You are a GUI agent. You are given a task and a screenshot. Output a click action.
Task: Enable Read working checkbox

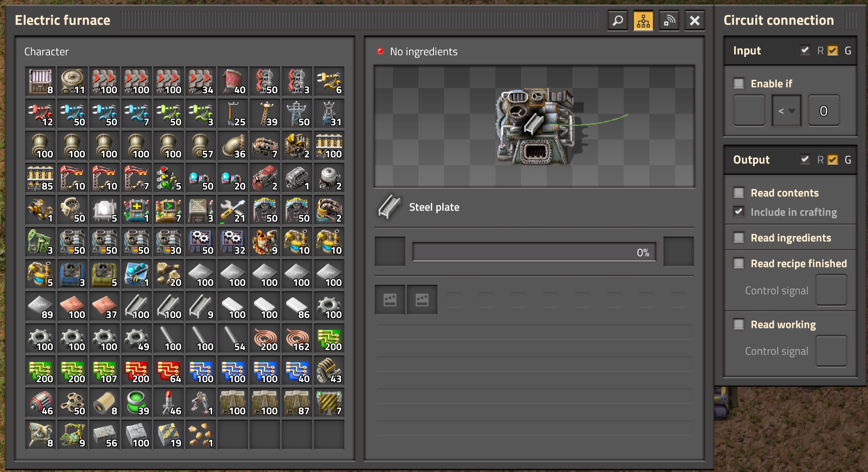tap(739, 324)
